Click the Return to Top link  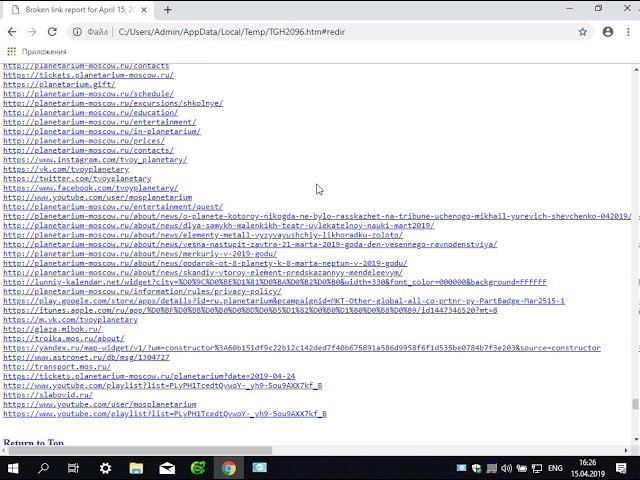(33, 442)
